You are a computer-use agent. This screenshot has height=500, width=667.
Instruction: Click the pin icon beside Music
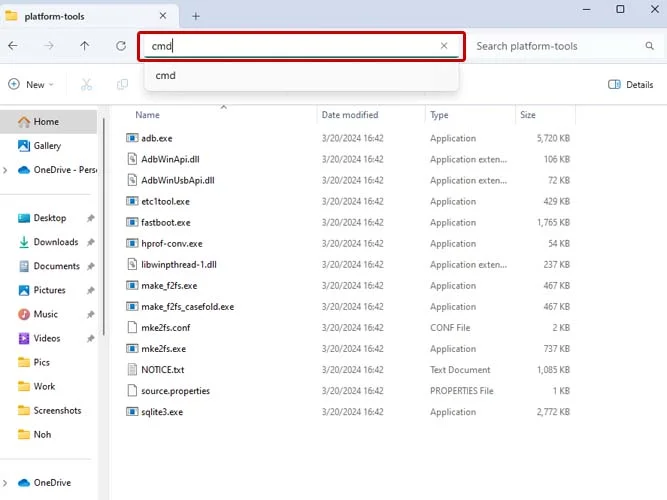(90, 314)
